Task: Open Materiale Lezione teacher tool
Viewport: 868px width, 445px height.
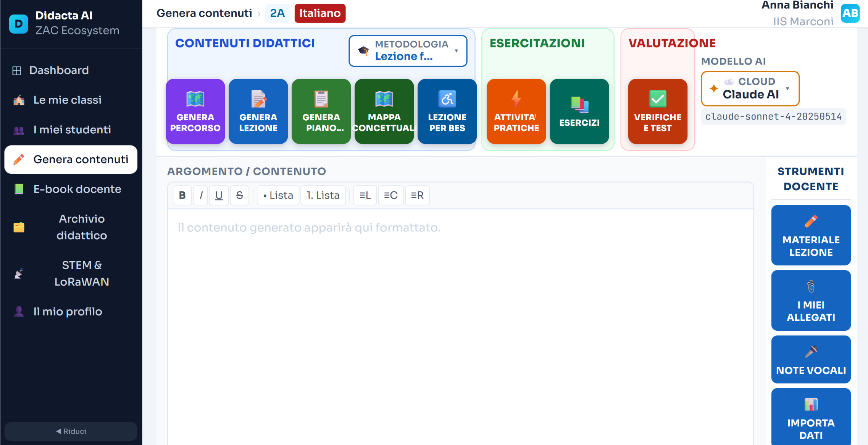Action: coord(811,235)
